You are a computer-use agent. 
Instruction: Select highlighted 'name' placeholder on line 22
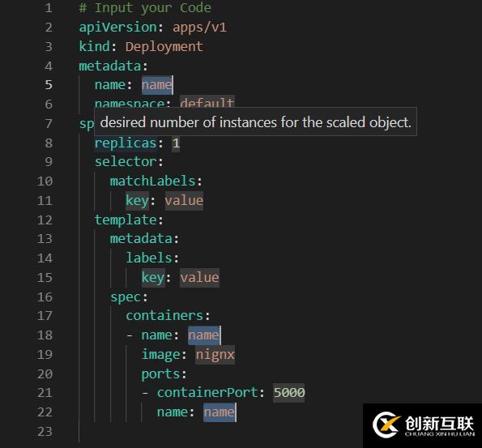219,412
